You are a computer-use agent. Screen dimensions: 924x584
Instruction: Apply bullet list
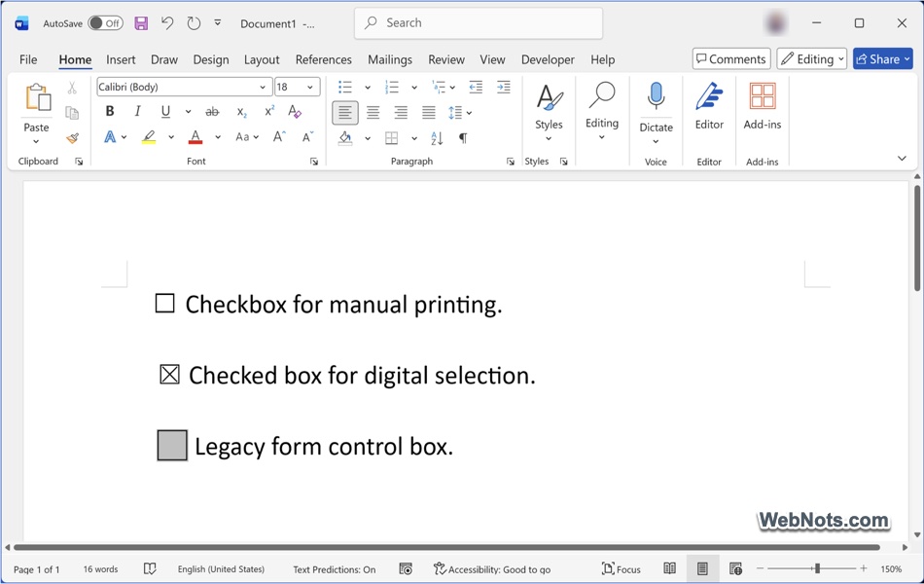[345, 88]
